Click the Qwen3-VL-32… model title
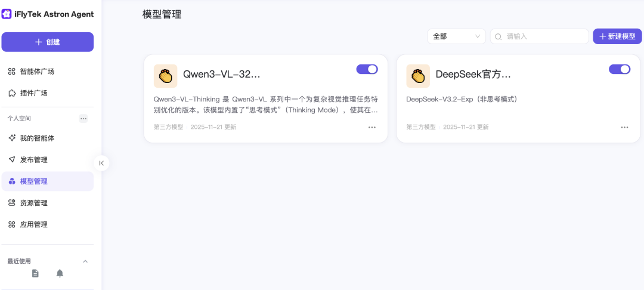This screenshot has height=290, width=644. click(x=221, y=75)
